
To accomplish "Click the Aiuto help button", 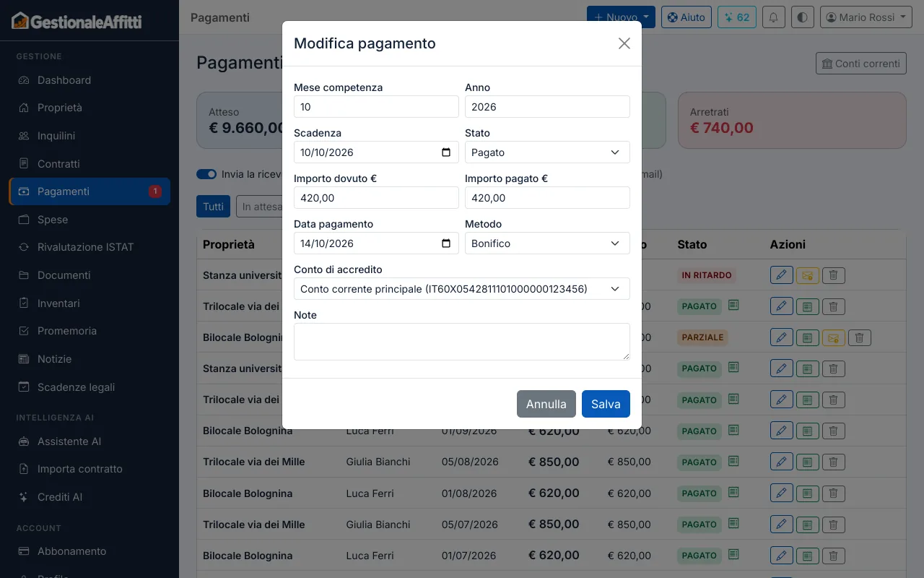I will (687, 17).
